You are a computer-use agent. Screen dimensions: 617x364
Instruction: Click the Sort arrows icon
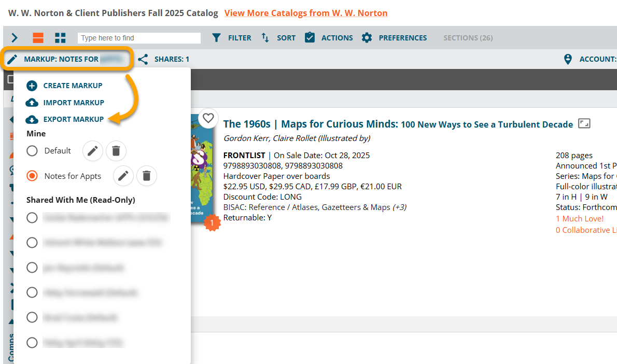(x=265, y=38)
